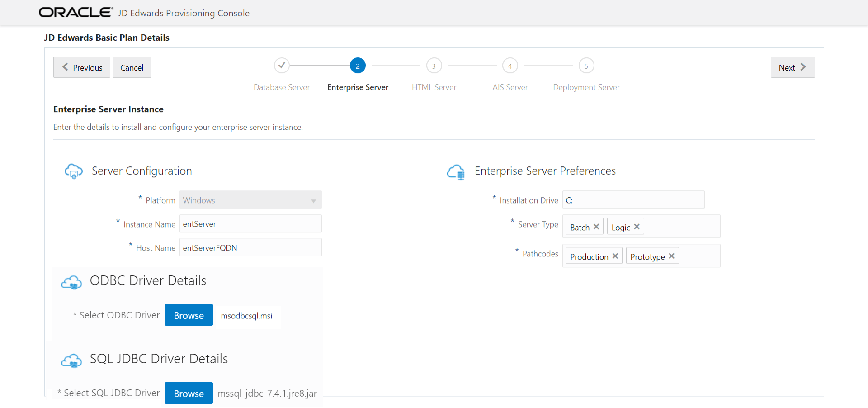Viewport: 868px width, 408px height.
Task: Click the SQL JDBC Driver Details cloud icon
Action: click(71, 360)
